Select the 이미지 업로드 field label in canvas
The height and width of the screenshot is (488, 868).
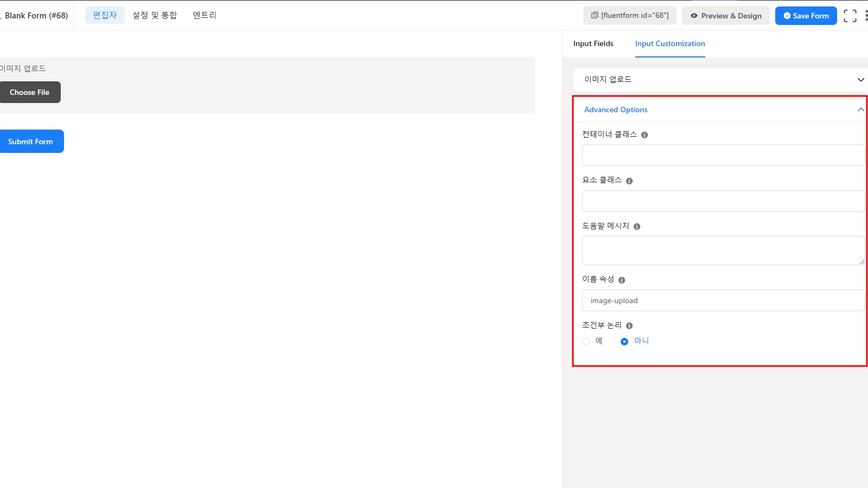click(23, 68)
